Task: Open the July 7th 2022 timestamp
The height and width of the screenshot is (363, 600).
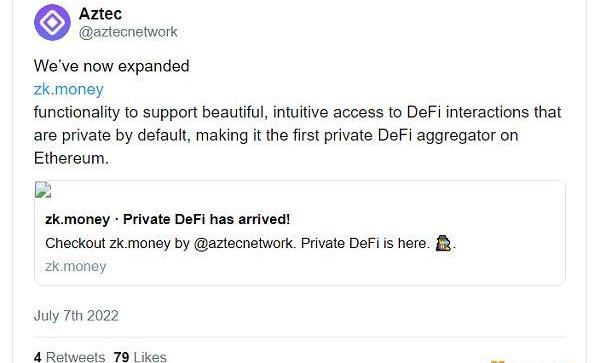Action: 76,316
